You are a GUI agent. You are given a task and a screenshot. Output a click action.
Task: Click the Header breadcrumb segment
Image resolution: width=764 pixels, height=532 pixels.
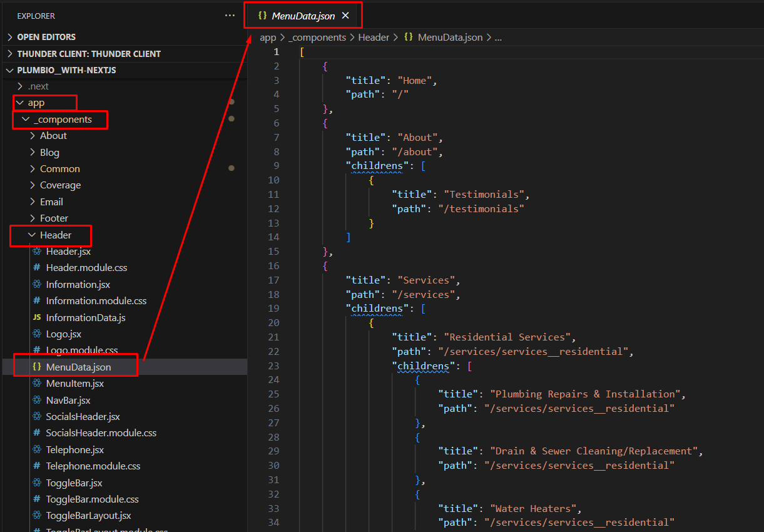pyautogui.click(x=374, y=38)
